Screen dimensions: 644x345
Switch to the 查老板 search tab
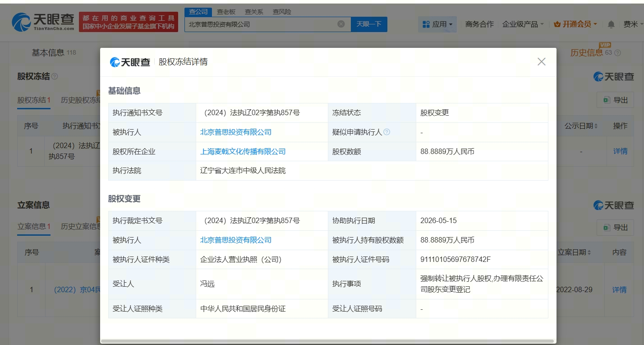[226, 12]
